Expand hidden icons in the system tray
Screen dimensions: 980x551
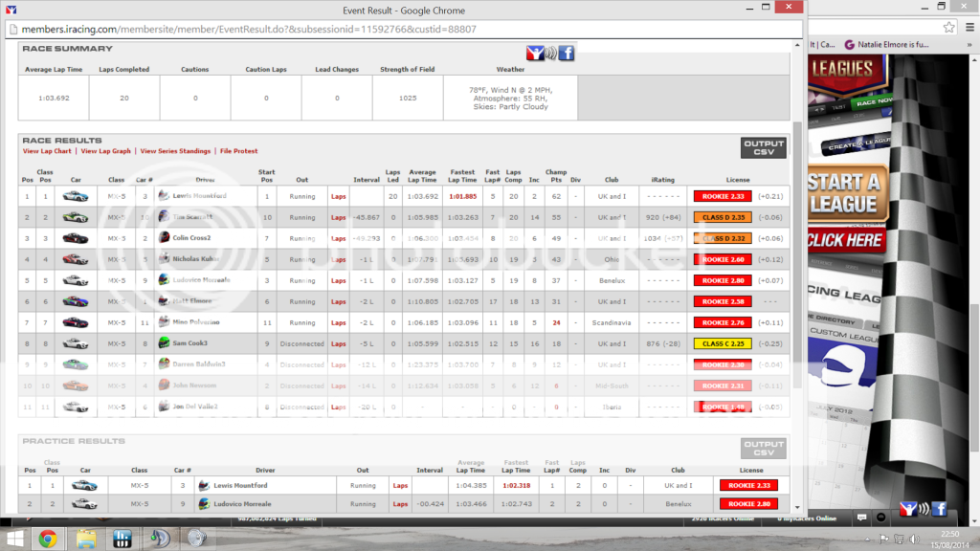(867, 540)
